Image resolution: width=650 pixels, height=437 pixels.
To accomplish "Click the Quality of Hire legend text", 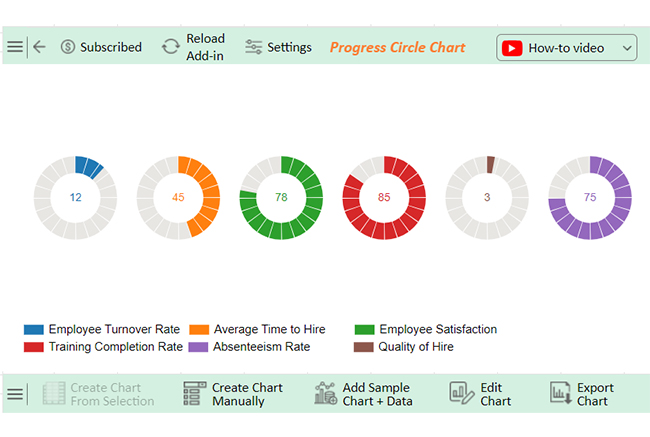I will [x=416, y=347].
